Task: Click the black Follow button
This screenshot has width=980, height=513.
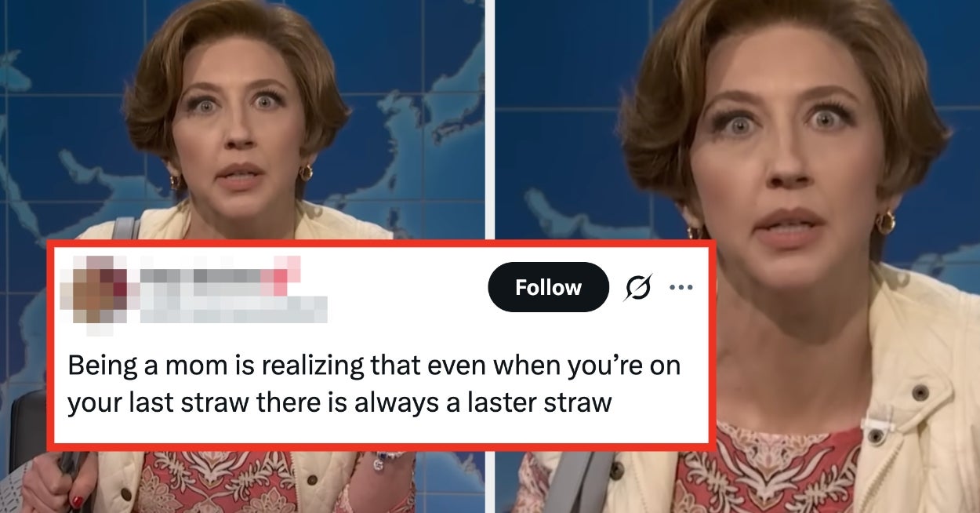Action: coord(548,287)
